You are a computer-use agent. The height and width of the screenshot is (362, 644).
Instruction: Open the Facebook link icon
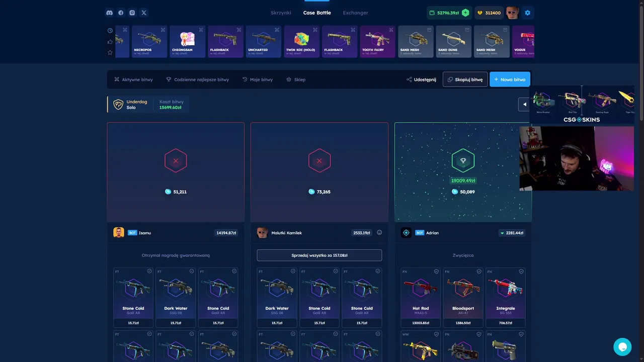coord(121,13)
